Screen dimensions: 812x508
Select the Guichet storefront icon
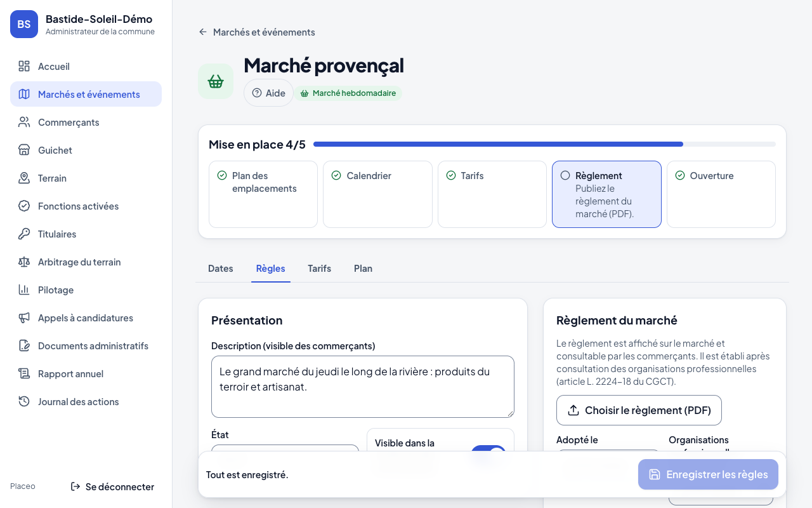(24, 150)
